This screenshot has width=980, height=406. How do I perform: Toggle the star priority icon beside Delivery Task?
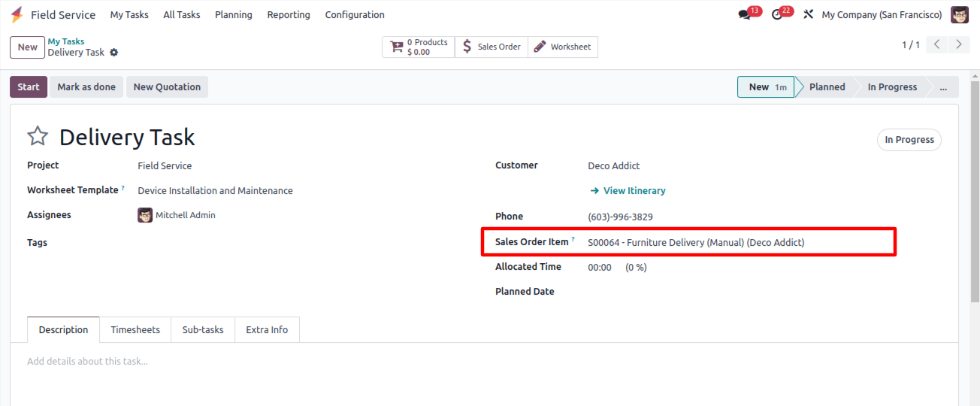[x=38, y=136]
